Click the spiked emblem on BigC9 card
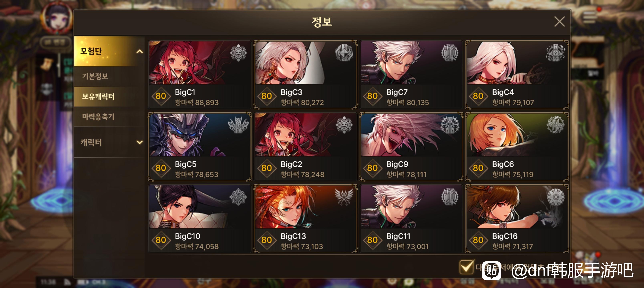This screenshot has height=288, width=644. (x=450, y=125)
